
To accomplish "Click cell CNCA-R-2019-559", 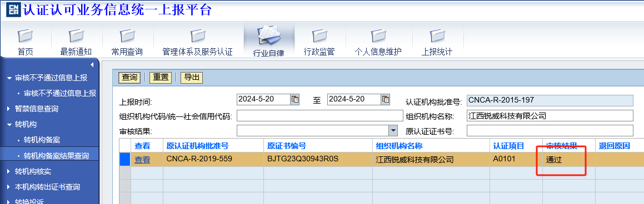I will (x=213, y=159).
